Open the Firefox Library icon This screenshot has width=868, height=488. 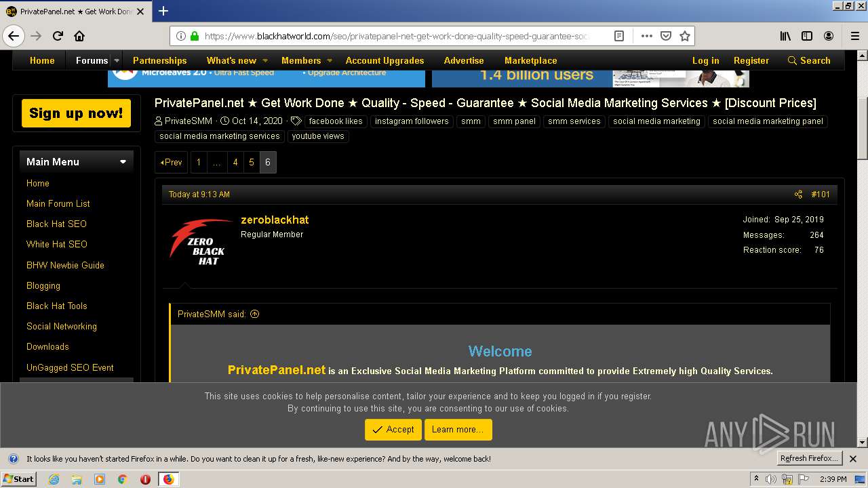click(x=785, y=36)
